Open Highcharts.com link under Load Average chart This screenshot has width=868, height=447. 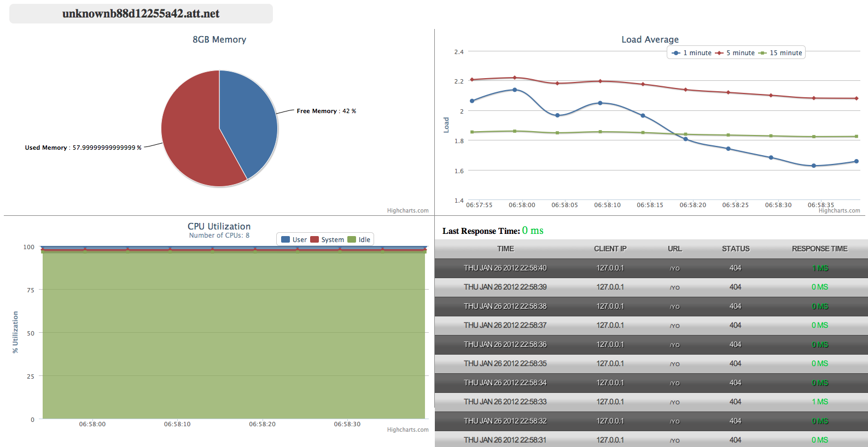coord(839,210)
